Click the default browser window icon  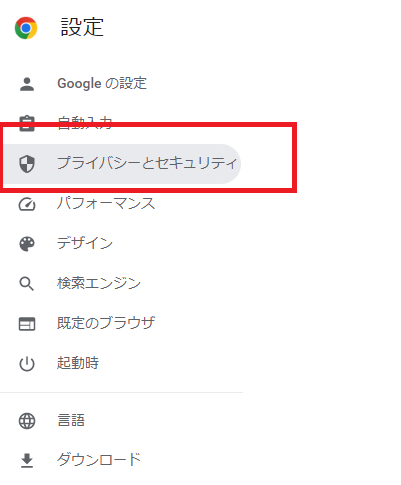coord(27,324)
